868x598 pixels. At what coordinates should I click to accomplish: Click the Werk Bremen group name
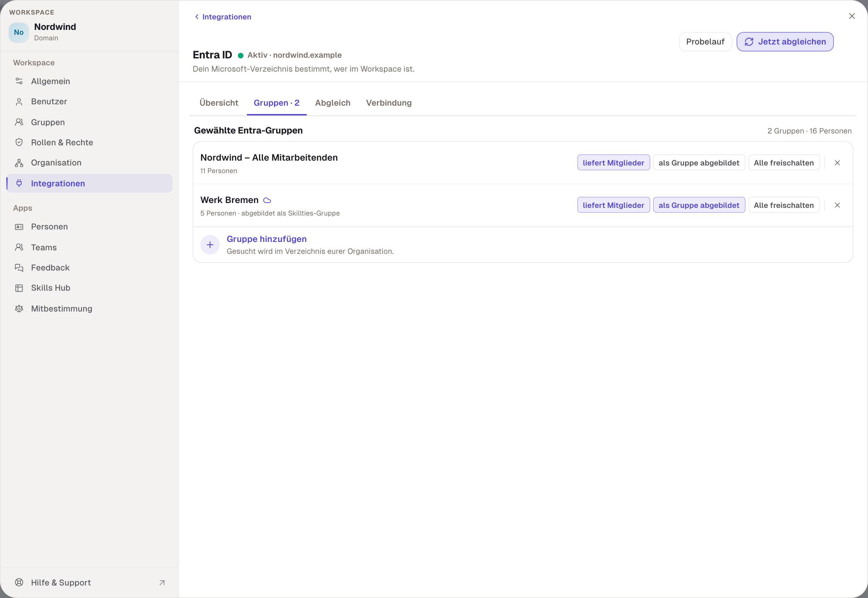coord(230,200)
